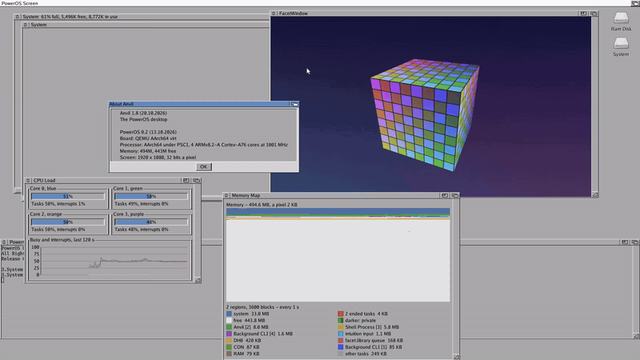This screenshot has height=360, width=640.
Task: Click the shell window zoom gadget
Action: [624, 242]
